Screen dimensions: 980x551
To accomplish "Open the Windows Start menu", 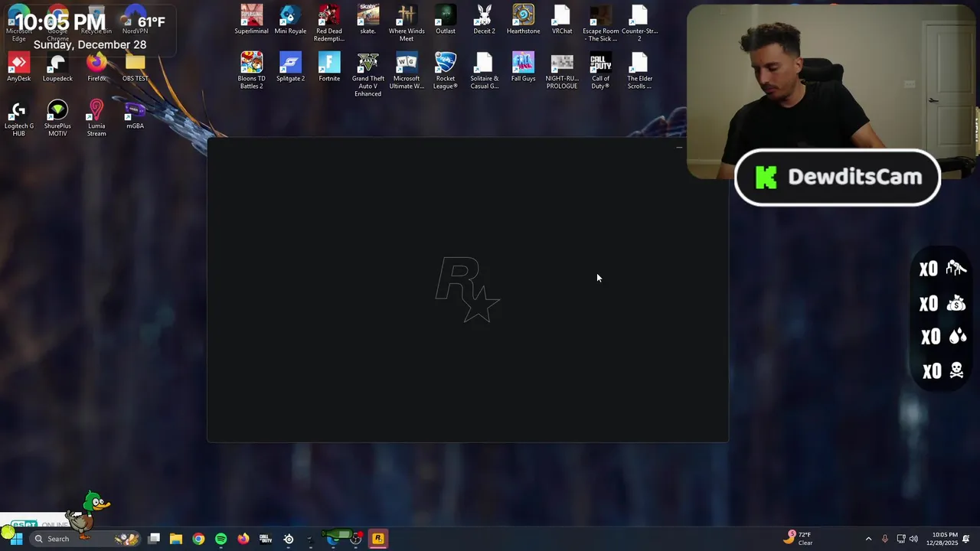I will (16, 539).
